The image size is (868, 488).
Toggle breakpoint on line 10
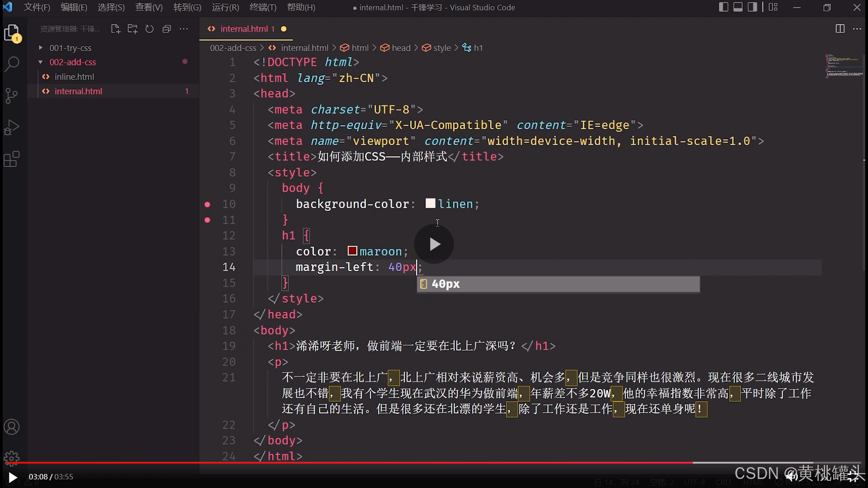pos(208,204)
